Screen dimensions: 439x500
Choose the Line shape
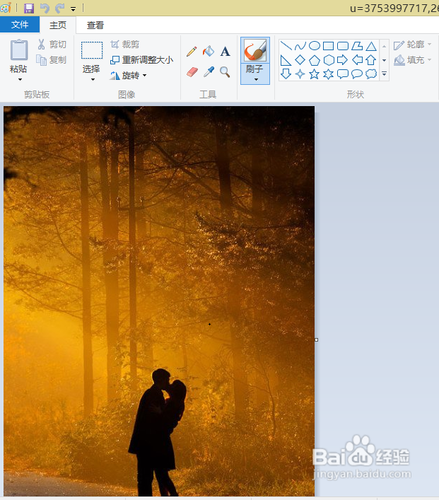click(x=286, y=46)
